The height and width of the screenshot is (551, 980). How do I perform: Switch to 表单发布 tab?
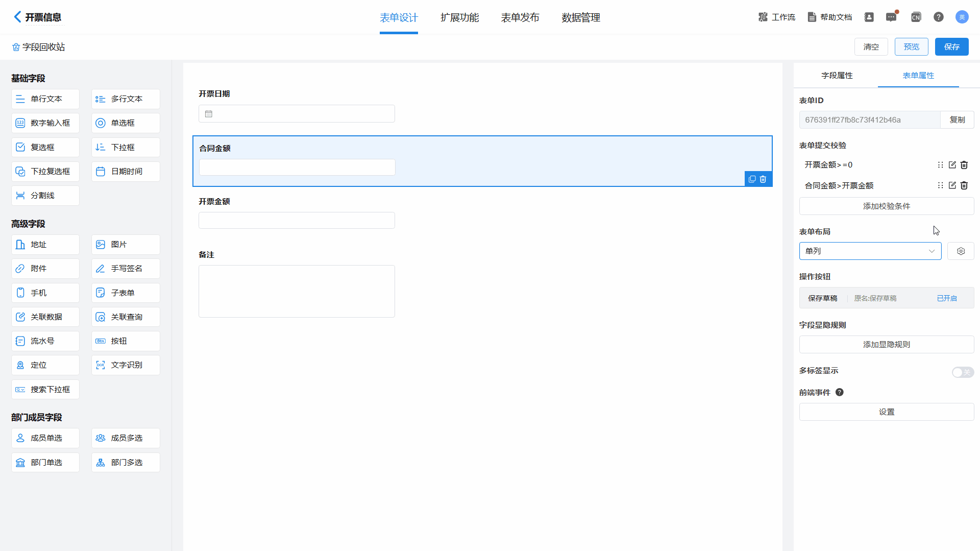click(x=520, y=18)
